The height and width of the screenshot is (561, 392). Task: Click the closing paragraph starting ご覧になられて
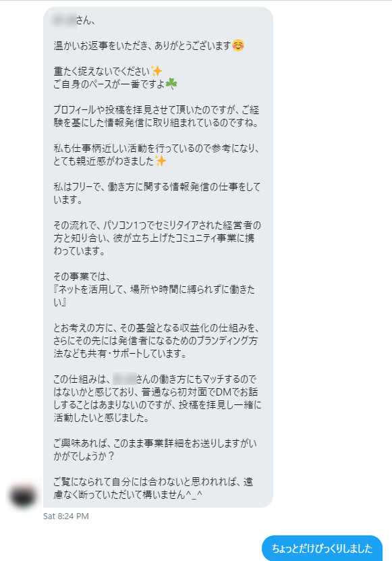click(x=153, y=488)
